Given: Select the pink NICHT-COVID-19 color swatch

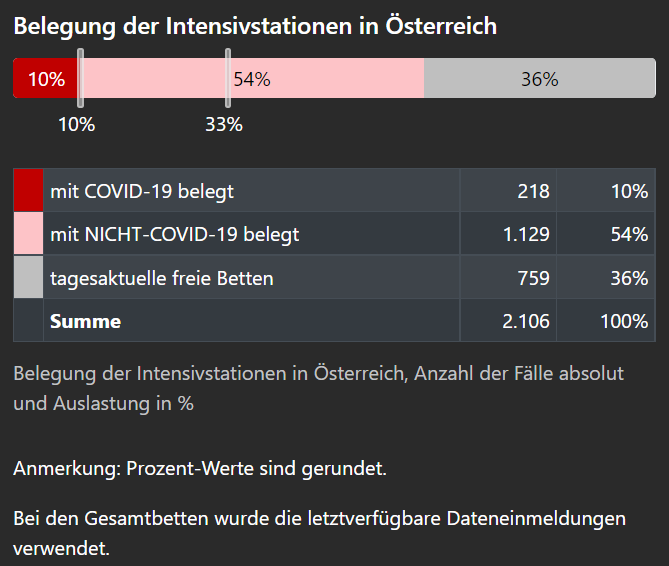Looking at the screenshot, I should coord(29,234).
